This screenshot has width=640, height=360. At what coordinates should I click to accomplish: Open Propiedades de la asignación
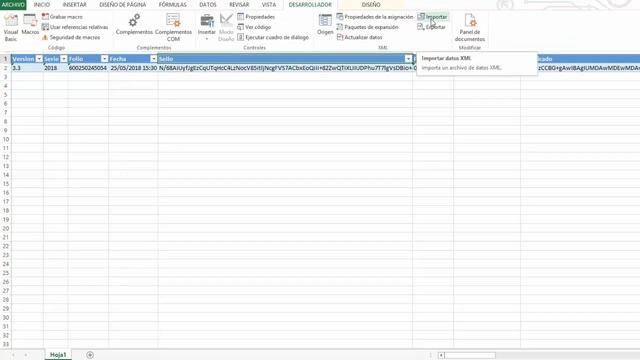point(375,17)
